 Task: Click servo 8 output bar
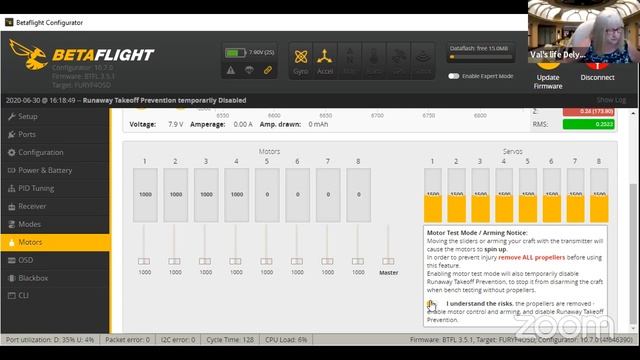(x=599, y=195)
